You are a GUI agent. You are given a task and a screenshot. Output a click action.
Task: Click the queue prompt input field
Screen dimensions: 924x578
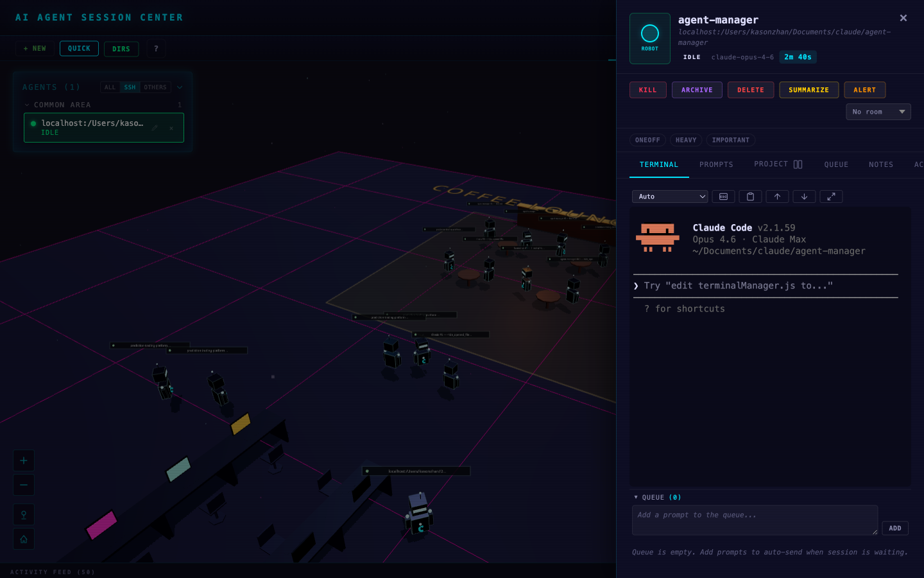pyautogui.click(x=755, y=520)
